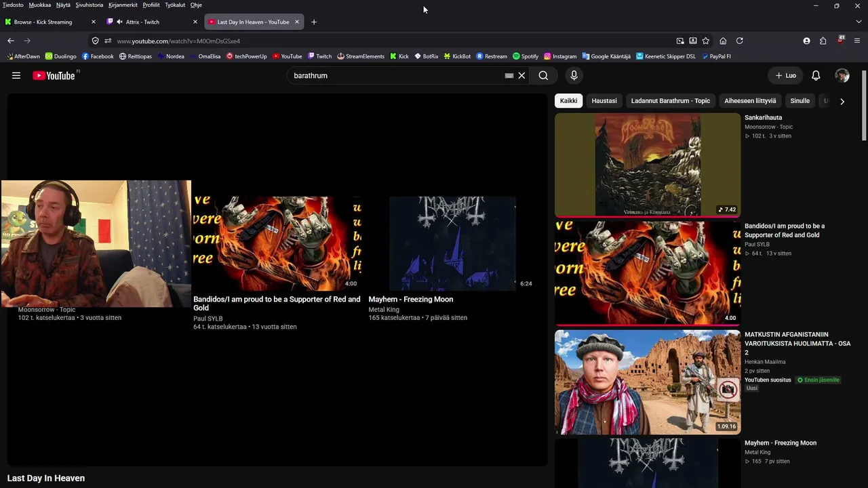Screen dimensions: 868x488
Task: Show site security shield information
Action: pyautogui.click(x=95, y=41)
